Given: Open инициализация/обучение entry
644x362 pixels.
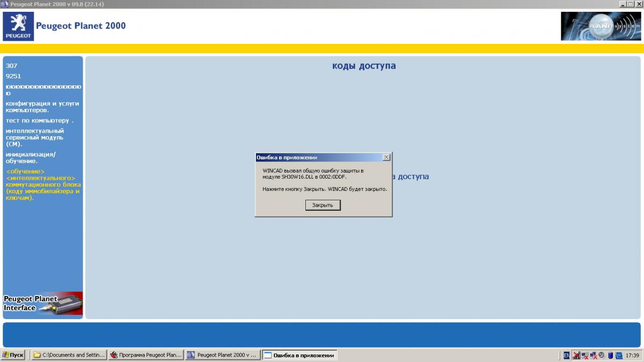Looking at the screenshot, I should click(31, 158).
